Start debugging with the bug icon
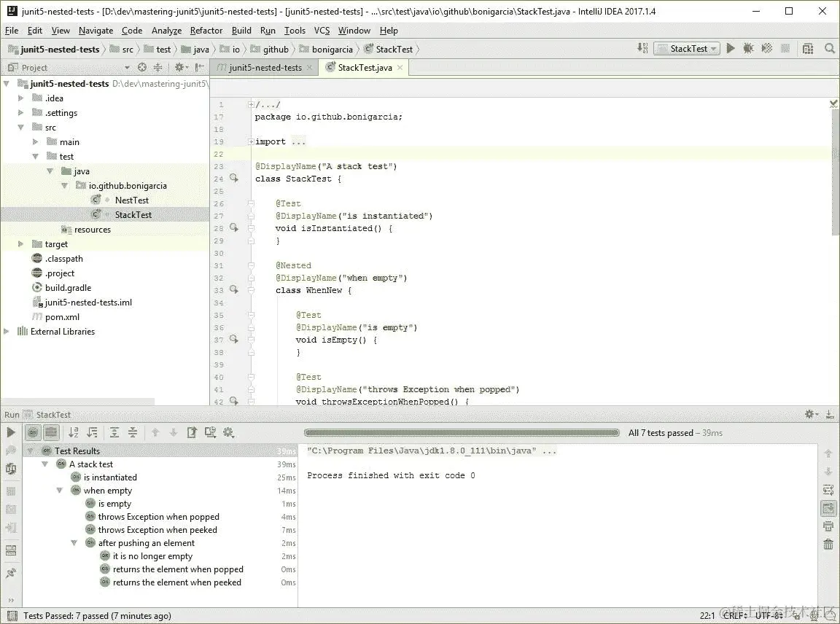Viewport: 840px width, 624px height. [x=748, y=49]
